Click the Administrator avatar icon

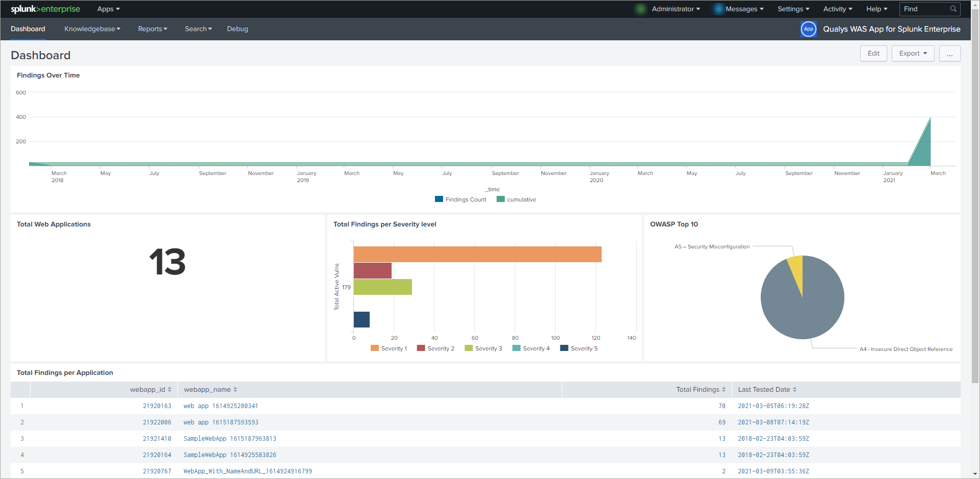click(x=640, y=9)
